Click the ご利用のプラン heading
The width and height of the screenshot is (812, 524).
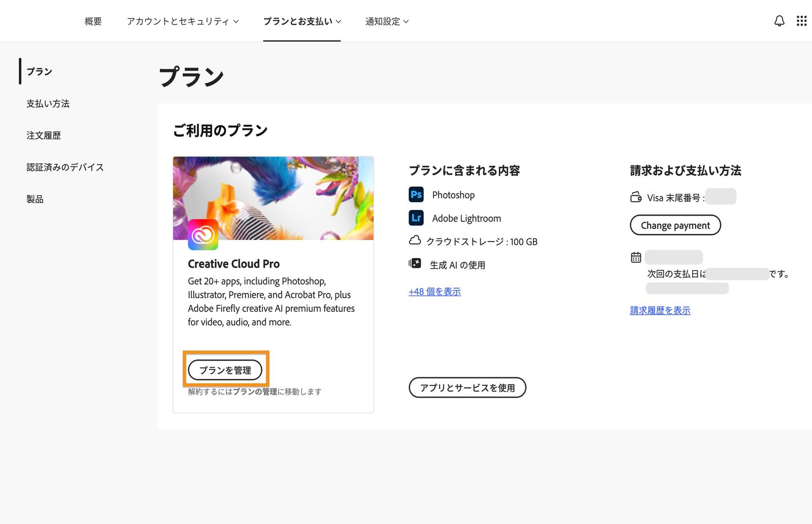coord(220,130)
